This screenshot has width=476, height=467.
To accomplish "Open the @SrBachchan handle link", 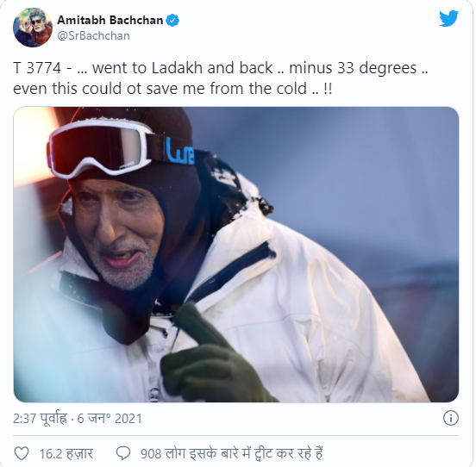I will (93, 36).
